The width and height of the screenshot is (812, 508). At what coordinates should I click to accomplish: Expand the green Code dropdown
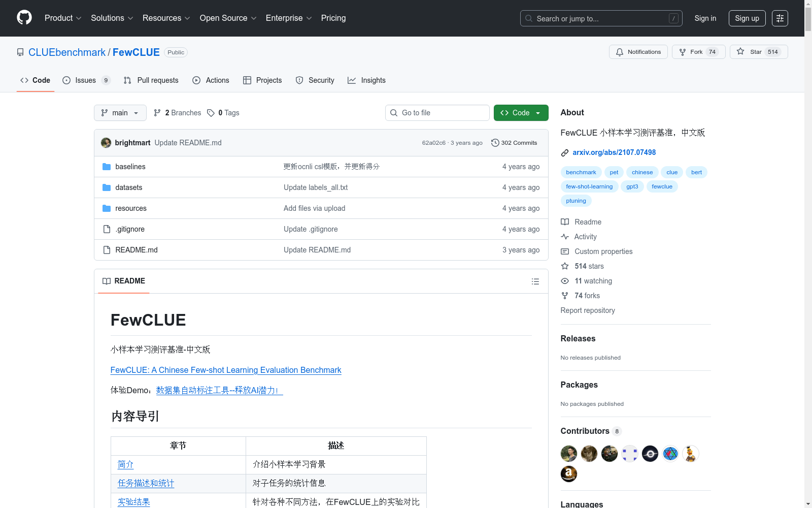point(521,113)
